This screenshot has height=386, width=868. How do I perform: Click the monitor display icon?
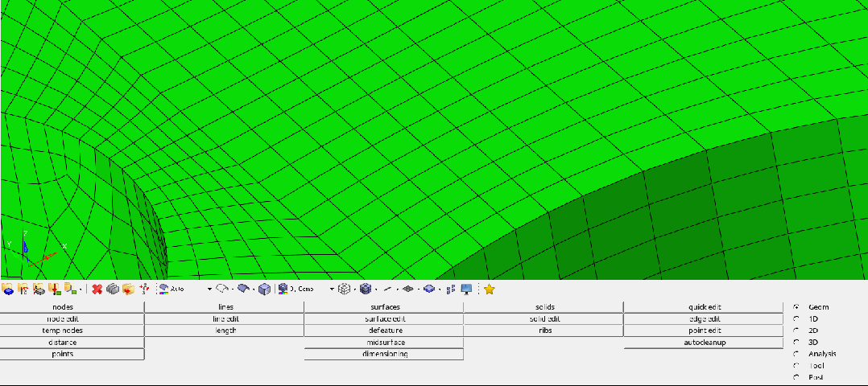click(x=467, y=289)
